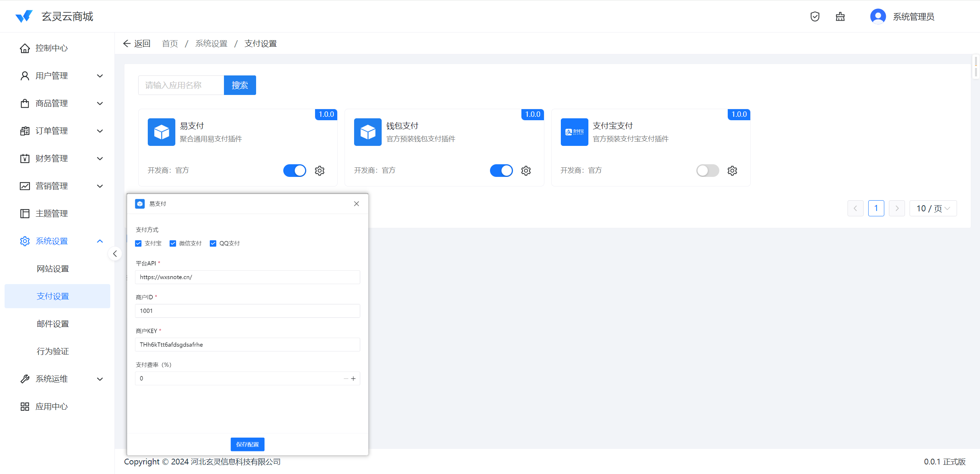Open the settings gear for 钱包支付
Viewport: 980px width, 474px height.
pyautogui.click(x=526, y=170)
